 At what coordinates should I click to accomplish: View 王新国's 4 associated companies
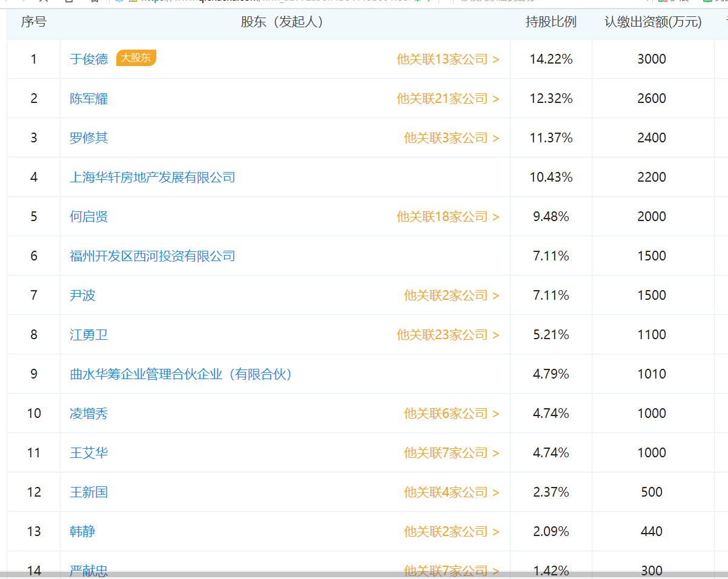coord(452,492)
